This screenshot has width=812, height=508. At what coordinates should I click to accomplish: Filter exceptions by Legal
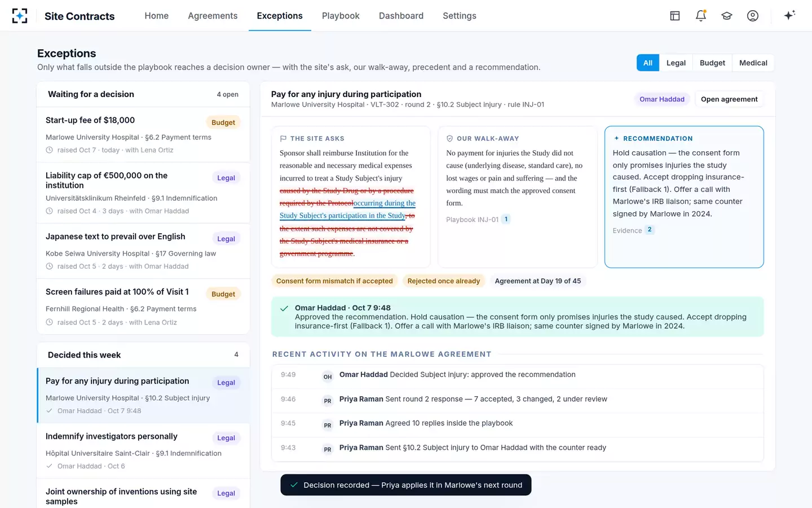point(676,63)
